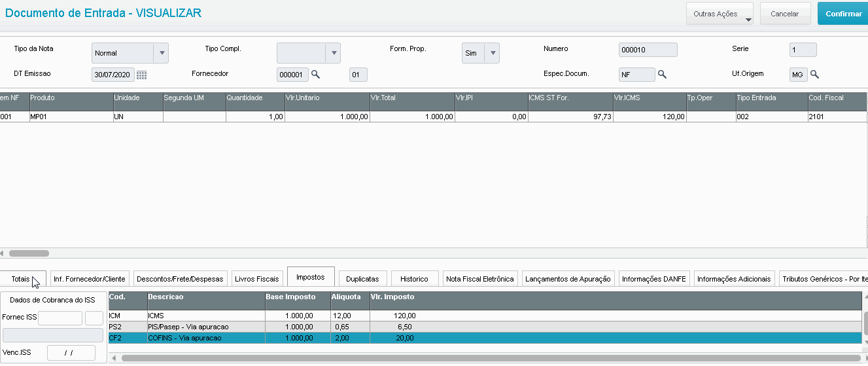The width and height of the screenshot is (868, 366).
Task: Click the Espec.Docum. search magnifier icon
Action: tap(662, 75)
